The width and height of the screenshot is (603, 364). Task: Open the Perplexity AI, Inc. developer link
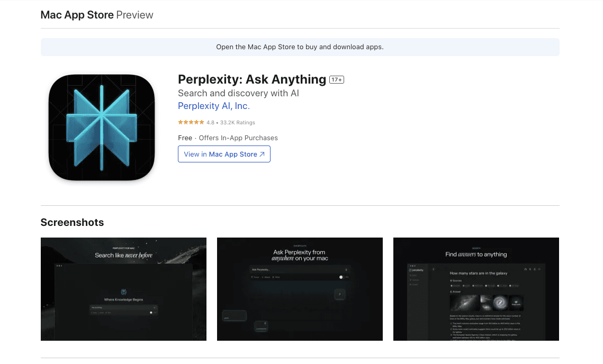[x=214, y=106]
